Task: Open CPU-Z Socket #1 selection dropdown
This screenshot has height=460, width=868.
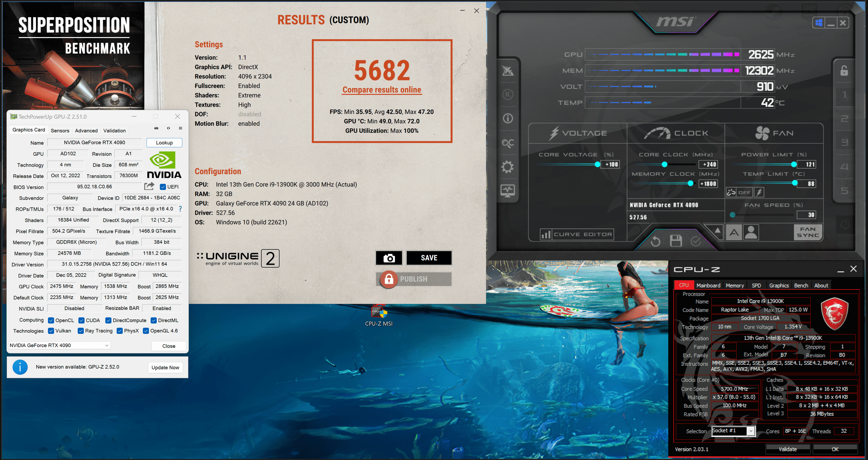Action: [750, 431]
